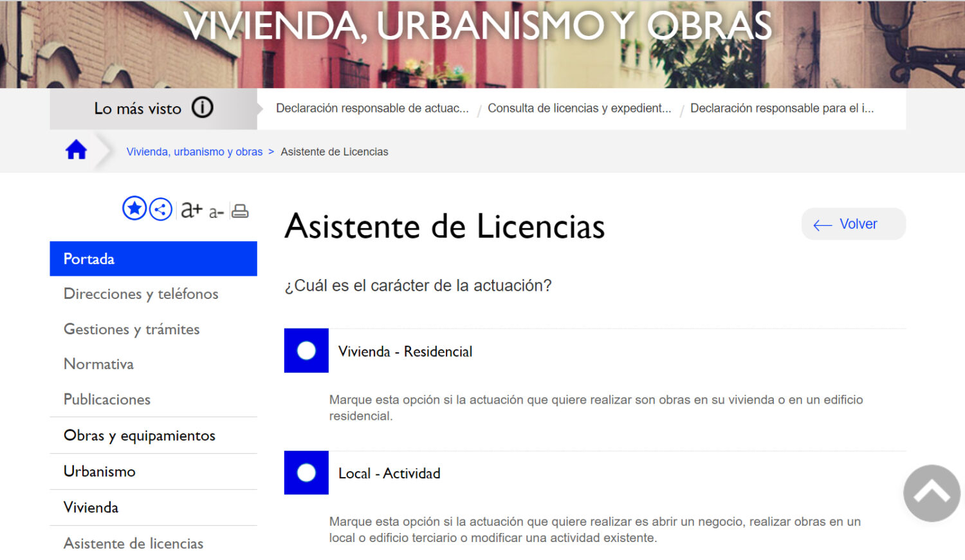Print page using the printer icon
The image size is (965, 560).
(240, 211)
